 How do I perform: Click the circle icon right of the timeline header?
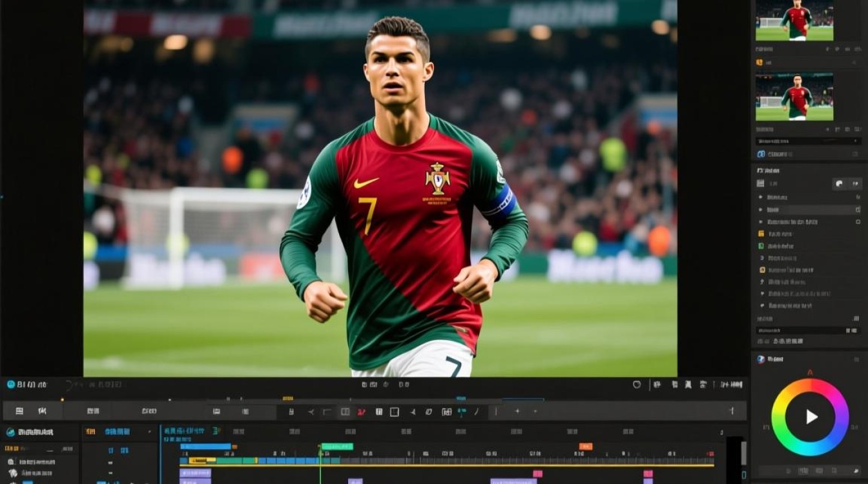coord(637,385)
